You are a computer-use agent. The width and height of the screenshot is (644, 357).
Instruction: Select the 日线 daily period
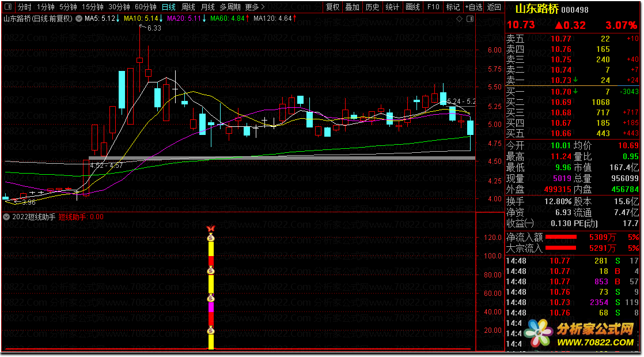coord(169,7)
